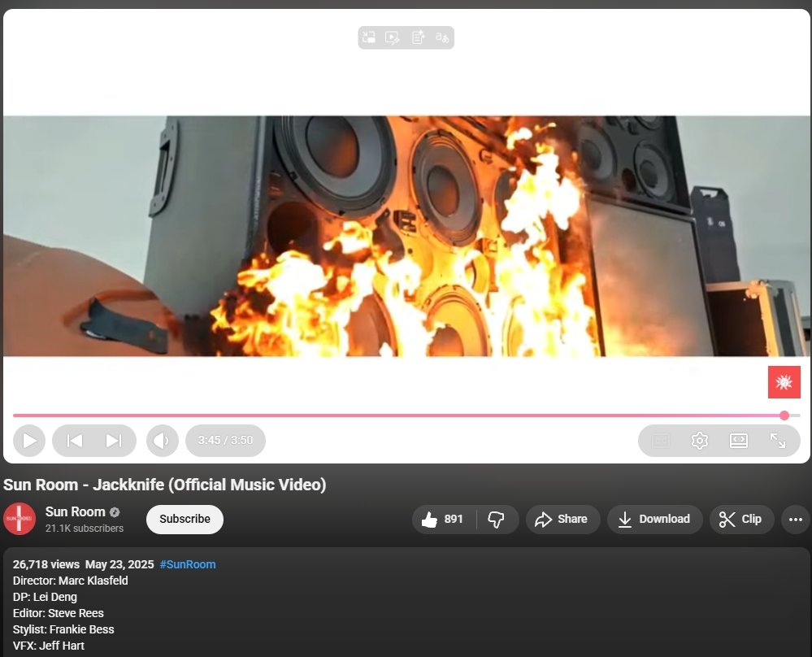Create a Clip with the scissors button
The height and width of the screenshot is (657, 812).
pyautogui.click(x=741, y=519)
